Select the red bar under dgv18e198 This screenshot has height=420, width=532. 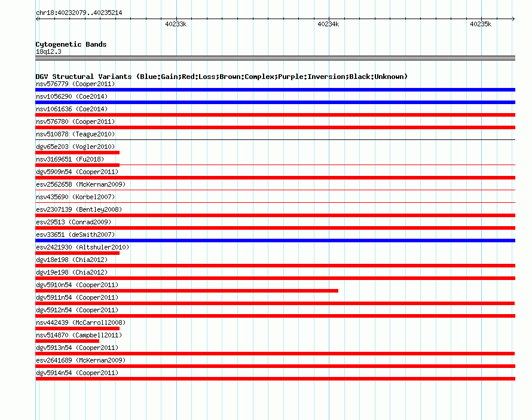click(275, 266)
